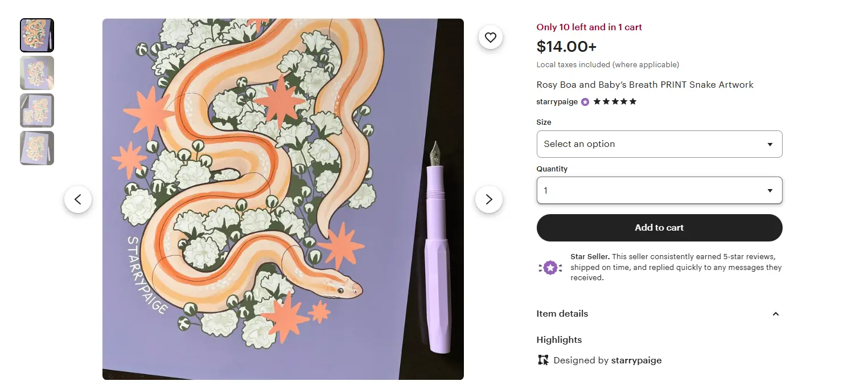The height and width of the screenshot is (385, 868).
Task: Visit the starrypaige shop link
Action: (557, 102)
